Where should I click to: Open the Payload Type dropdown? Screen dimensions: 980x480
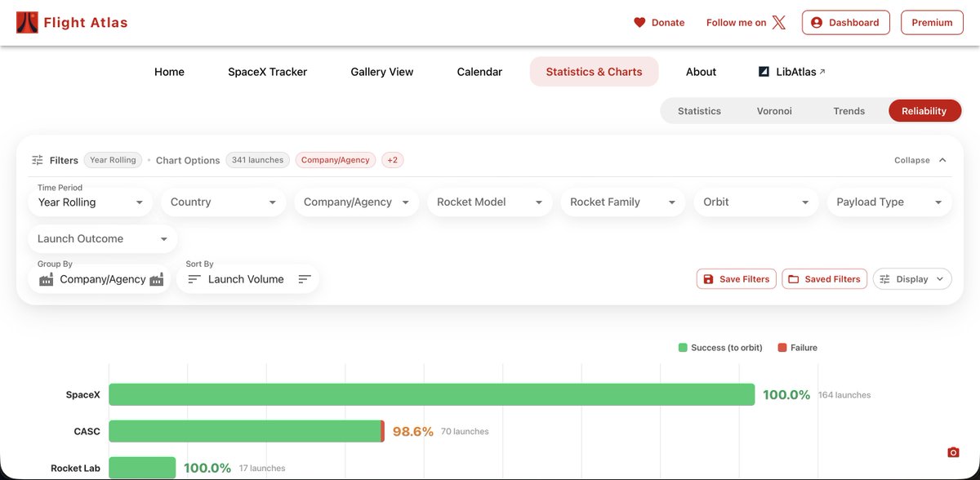889,202
